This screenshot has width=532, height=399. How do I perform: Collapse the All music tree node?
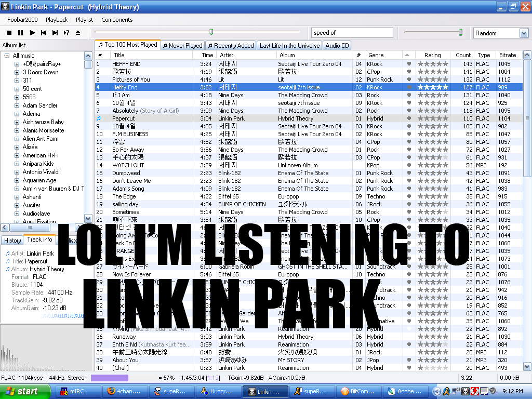pyautogui.click(x=7, y=56)
